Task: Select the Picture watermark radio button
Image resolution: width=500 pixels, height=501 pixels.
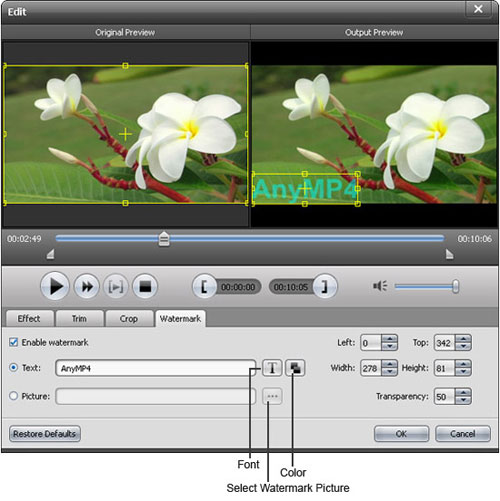Action: tap(13, 396)
